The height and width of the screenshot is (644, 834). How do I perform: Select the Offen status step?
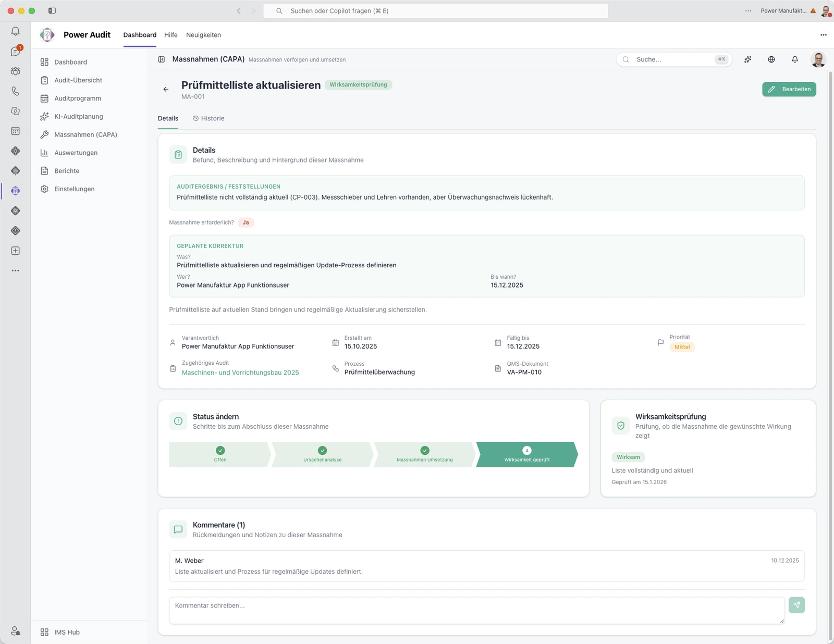click(x=220, y=454)
